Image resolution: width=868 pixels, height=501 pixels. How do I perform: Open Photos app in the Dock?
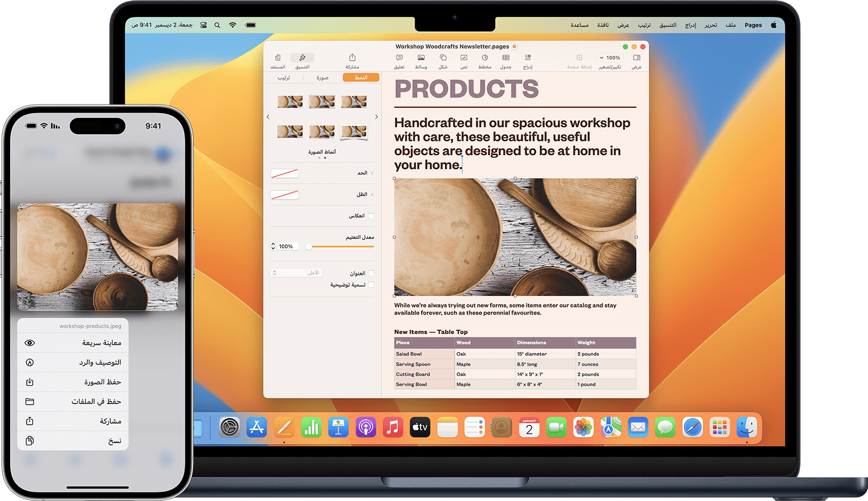coord(584,428)
